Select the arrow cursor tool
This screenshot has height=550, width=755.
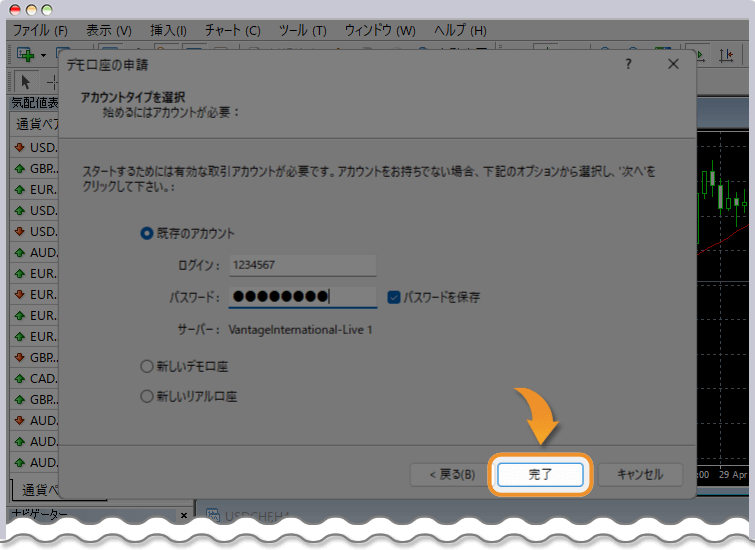[26, 82]
